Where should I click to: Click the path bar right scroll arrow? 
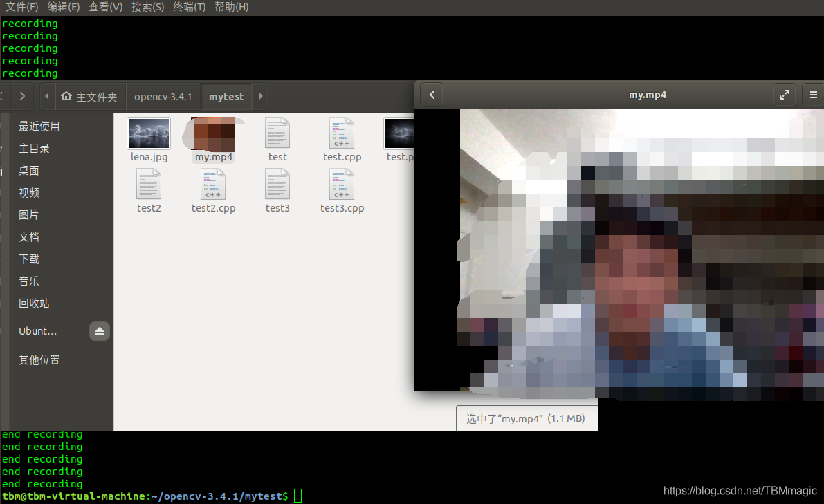pos(261,96)
